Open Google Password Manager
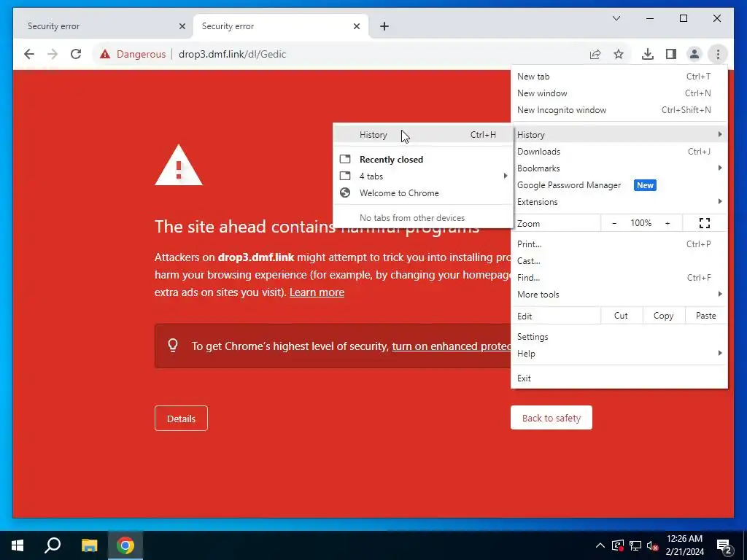Image resolution: width=747 pixels, height=560 pixels. click(x=619, y=184)
